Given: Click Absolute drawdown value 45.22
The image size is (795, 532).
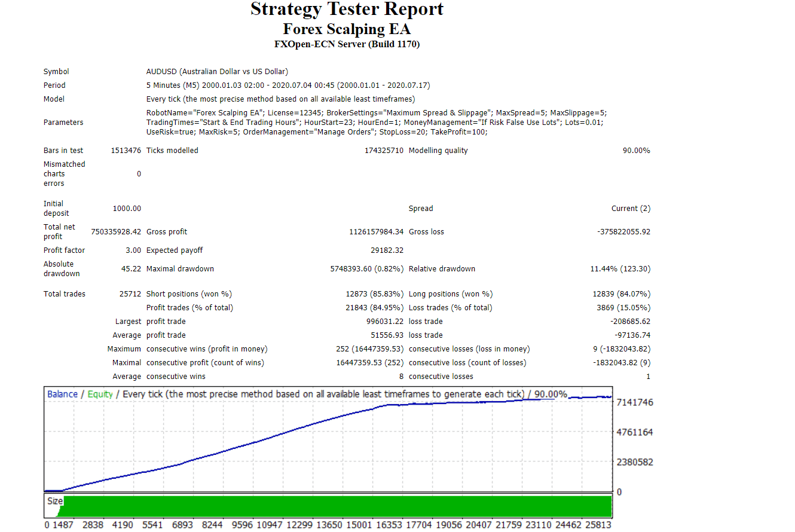Looking at the screenshot, I should click(132, 269).
